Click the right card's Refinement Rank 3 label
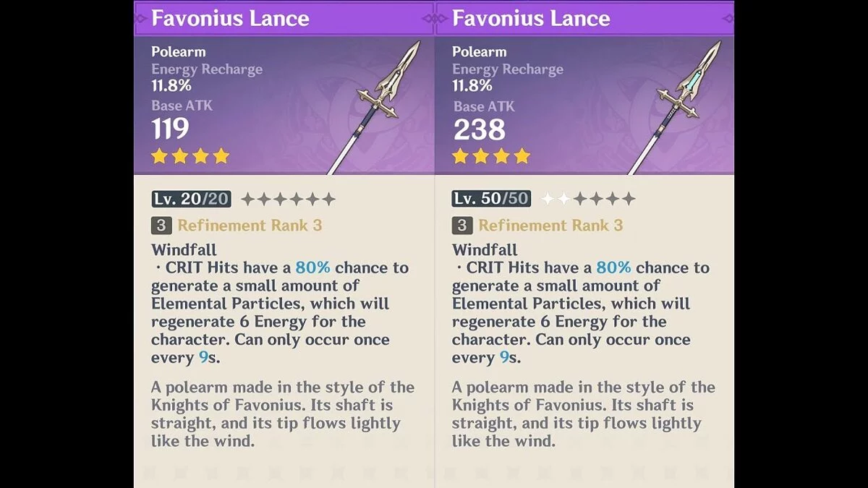The width and height of the screenshot is (868, 488). (x=550, y=226)
